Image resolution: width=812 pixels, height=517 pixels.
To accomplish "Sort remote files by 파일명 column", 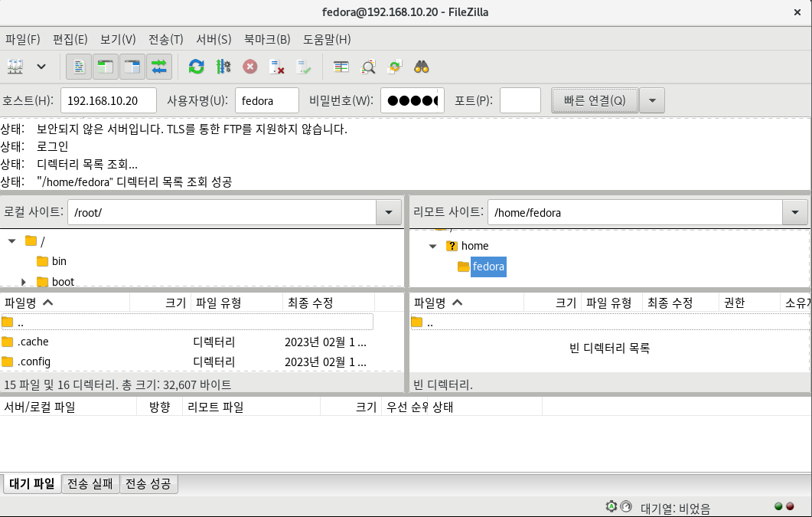I will [x=467, y=303].
